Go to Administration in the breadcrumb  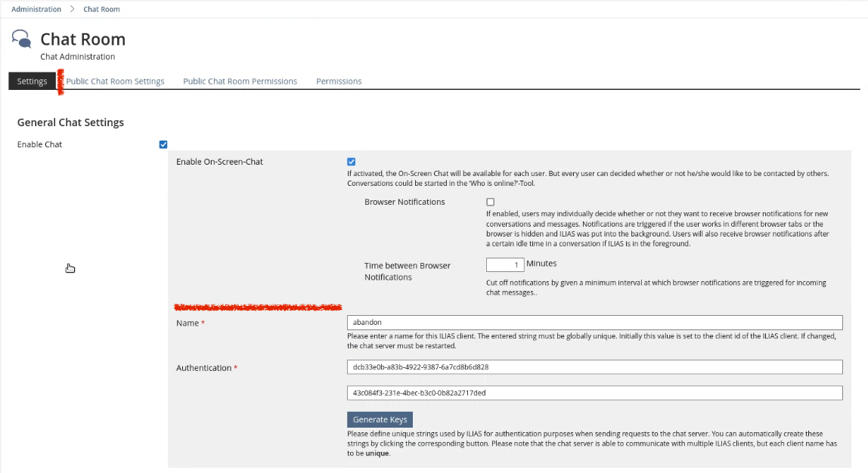36,9
